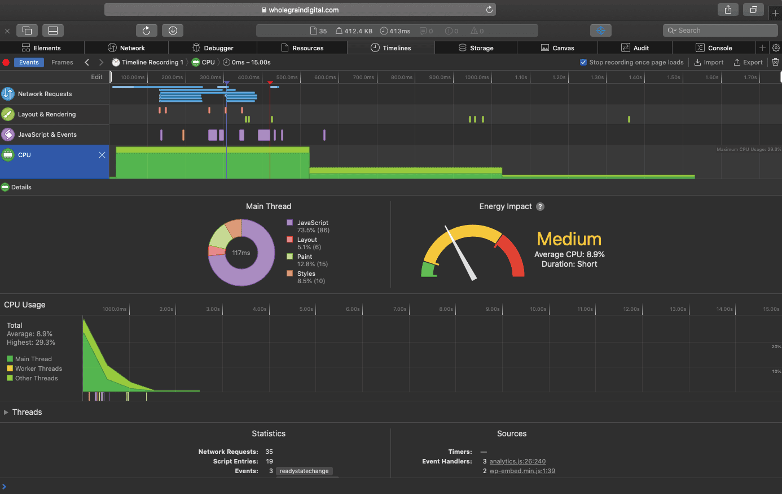Click the Export button
Image resolution: width=782 pixels, height=494 pixels.
(x=748, y=62)
